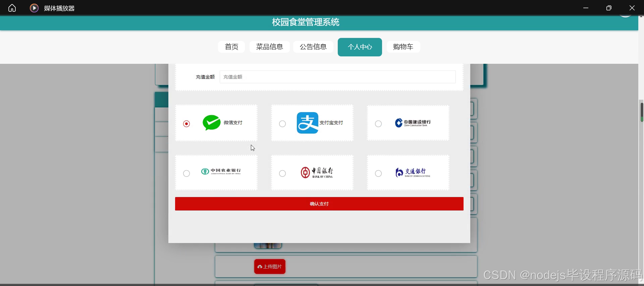Click the media player play icon
The width and height of the screenshot is (644, 286).
point(34,8)
